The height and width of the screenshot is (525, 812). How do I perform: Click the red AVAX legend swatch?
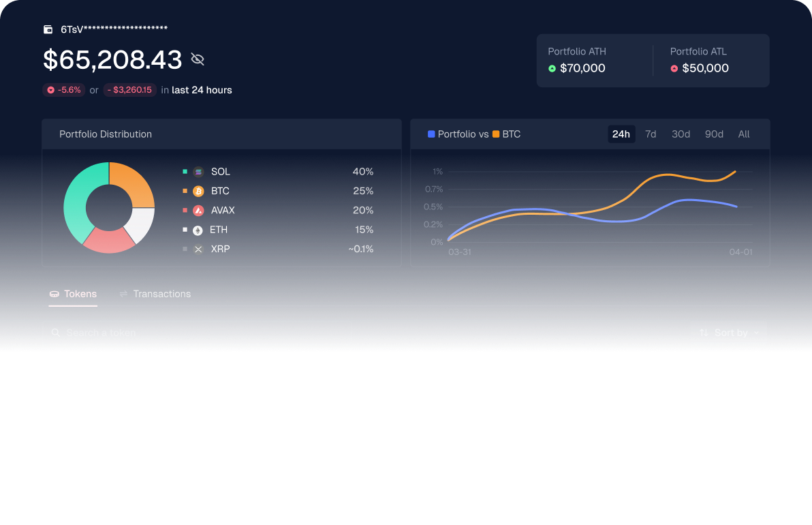pos(185,211)
